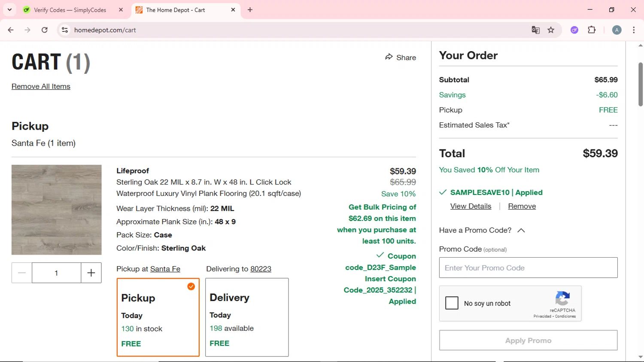
Task: Select the Delivery fulfillment option
Action: 247,317
